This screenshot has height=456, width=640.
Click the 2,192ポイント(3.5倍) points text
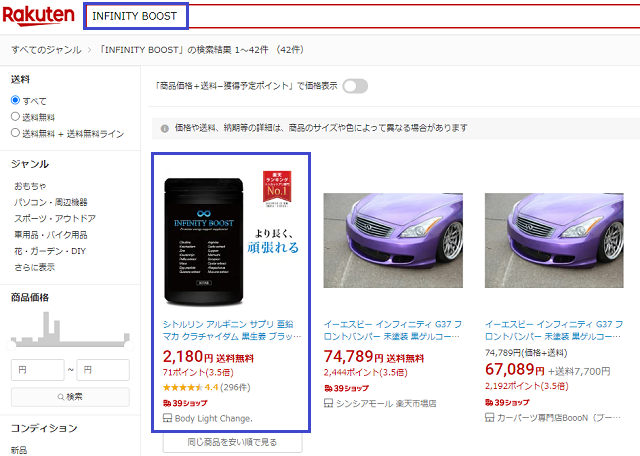[527, 386]
